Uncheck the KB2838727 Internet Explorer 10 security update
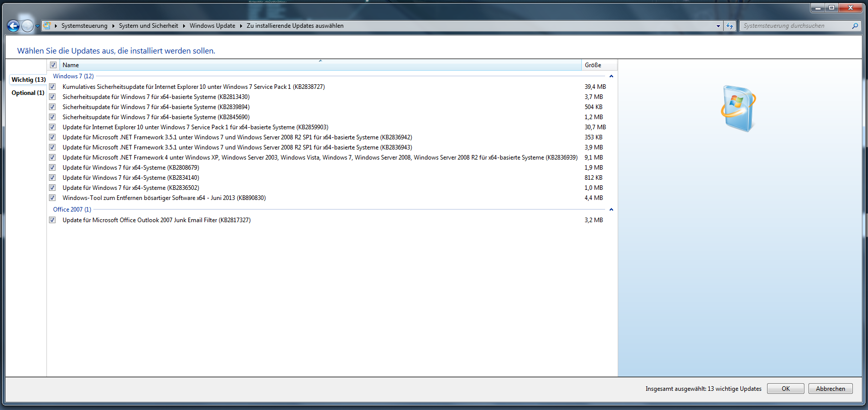This screenshot has height=410, width=868. point(52,87)
